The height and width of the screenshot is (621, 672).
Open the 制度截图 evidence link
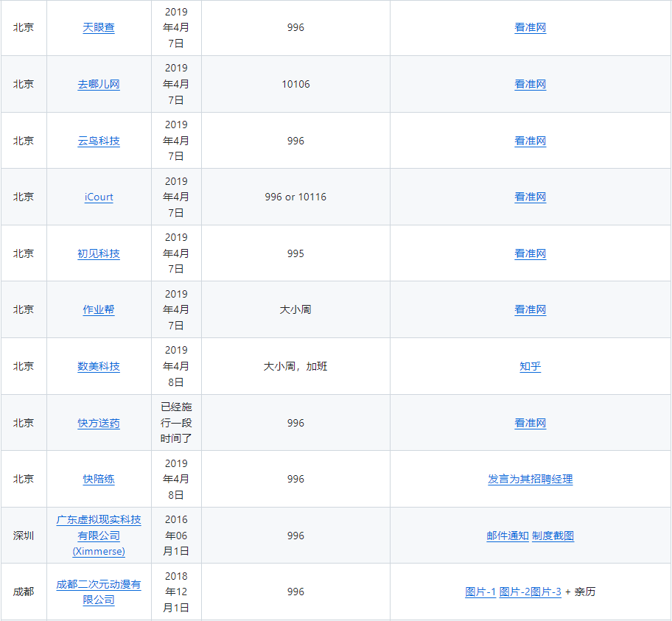click(x=553, y=536)
